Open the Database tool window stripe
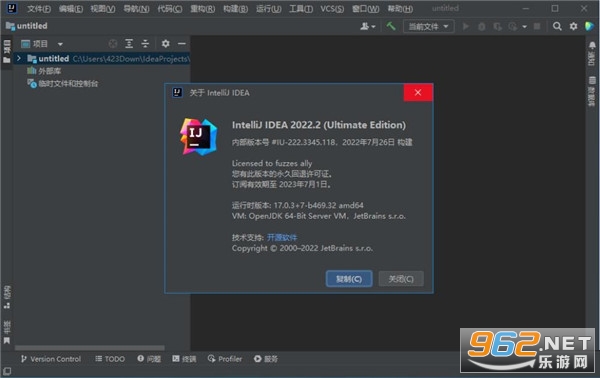600x378 pixels. click(x=592, y=91)
